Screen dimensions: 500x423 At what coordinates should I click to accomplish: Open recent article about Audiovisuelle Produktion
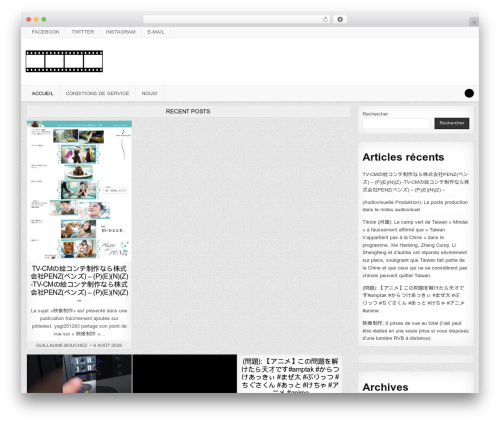click(415, 206)
